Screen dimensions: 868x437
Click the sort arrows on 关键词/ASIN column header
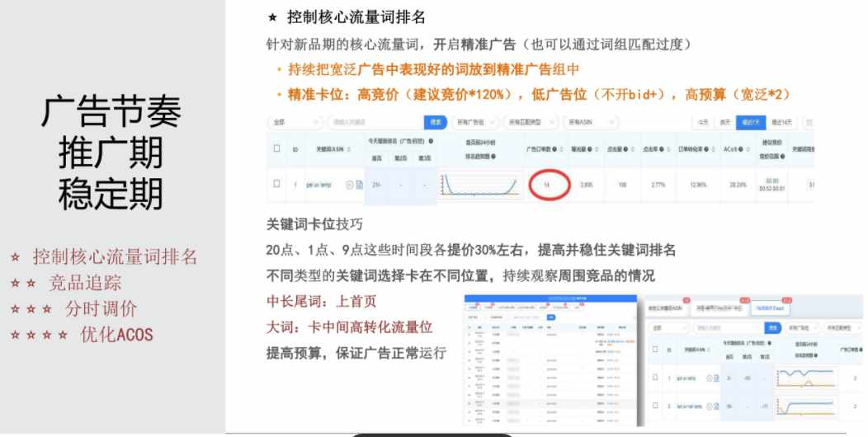coord(349,149)
